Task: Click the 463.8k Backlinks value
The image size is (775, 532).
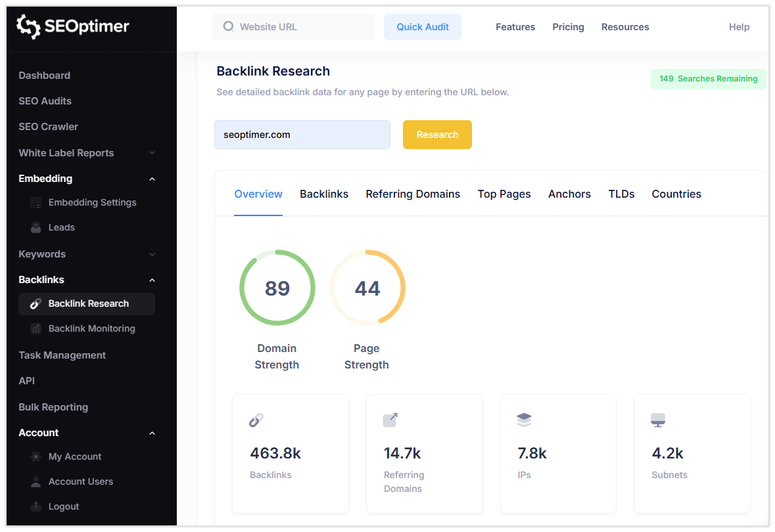Action: pos(275,453)
